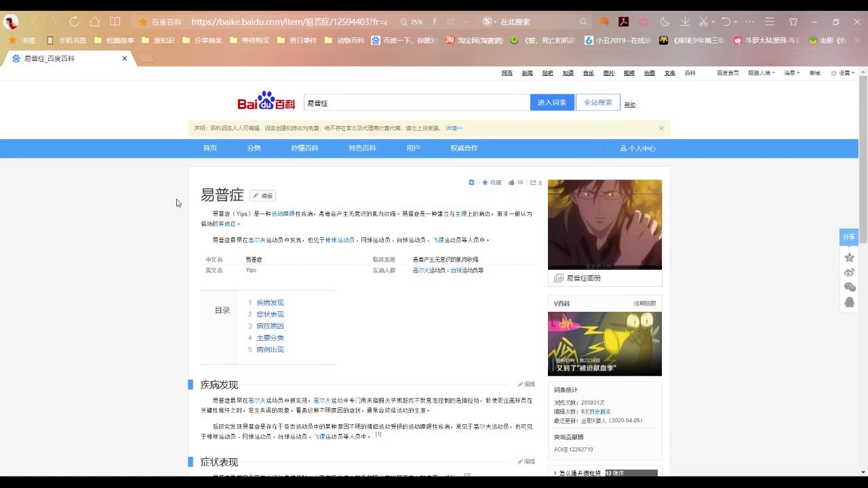Open the 短篇故事 bookmark folder
The width and height of the screenshot is (868, 488).
click(114, 41)
